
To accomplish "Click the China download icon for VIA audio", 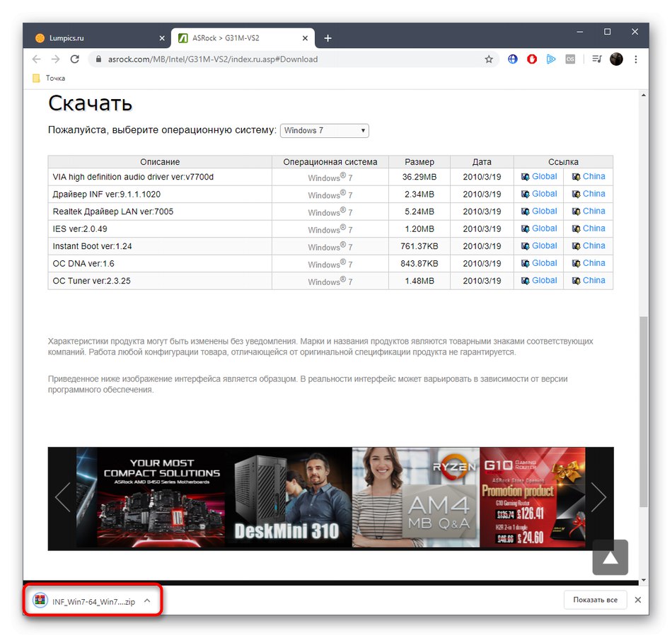I will pyautogui.click(x=576, y=177).
